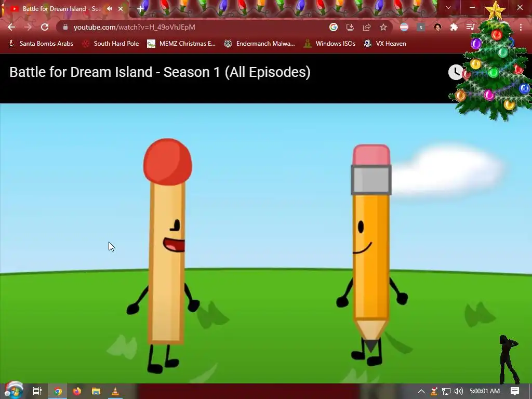Screen dimensions: 532x399
Task: Mute the tab using the speaker icon
Action: point(109,9)
